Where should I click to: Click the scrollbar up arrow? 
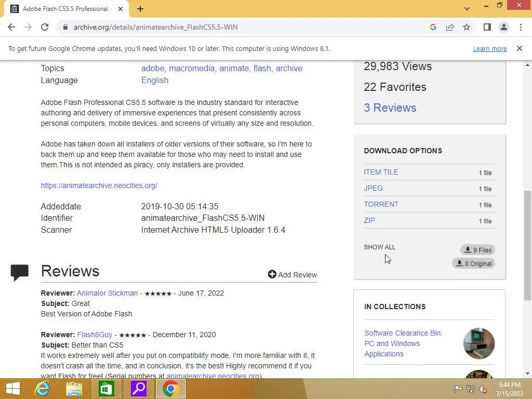click(527, 65)
